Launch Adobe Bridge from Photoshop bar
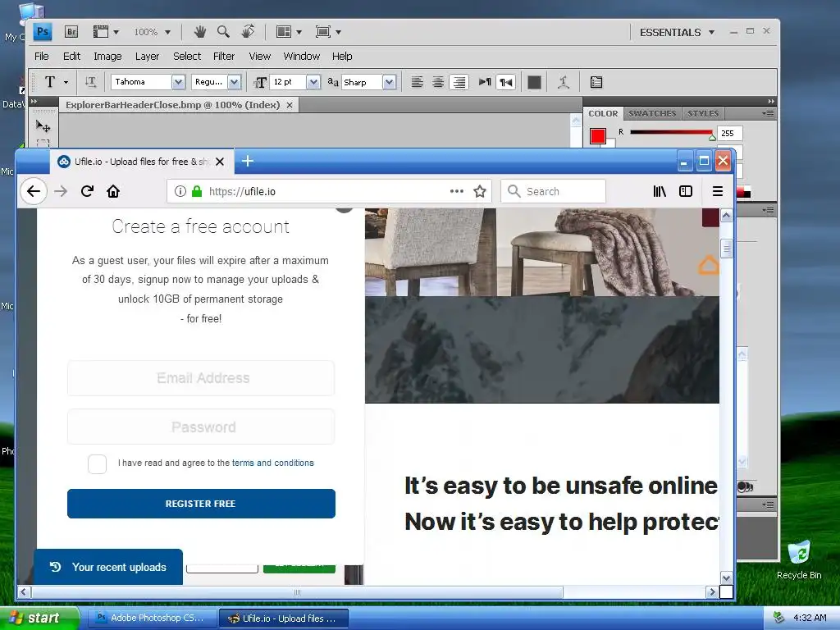 [x=71, y=32]
